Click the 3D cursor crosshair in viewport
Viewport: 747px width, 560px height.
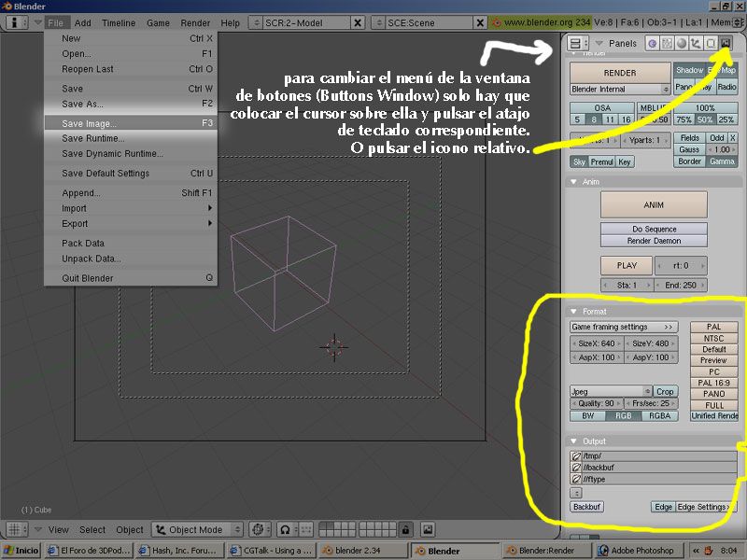click(x=334, y=347)
